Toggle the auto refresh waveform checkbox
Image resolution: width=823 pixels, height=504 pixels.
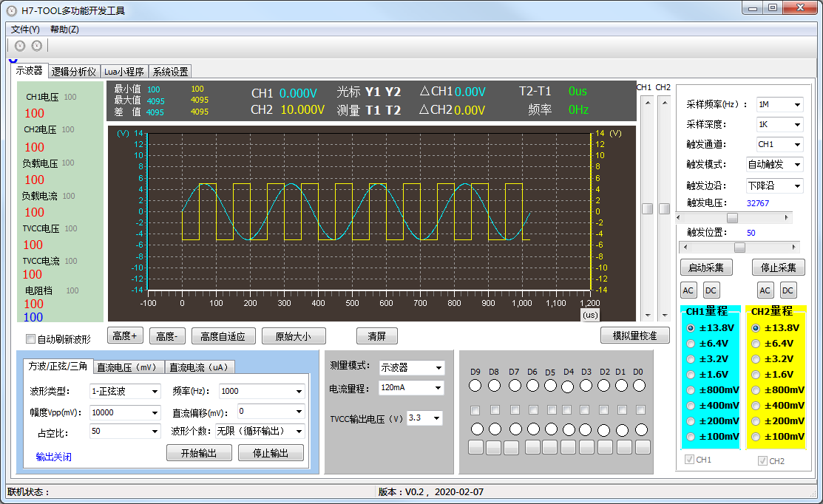31,339
